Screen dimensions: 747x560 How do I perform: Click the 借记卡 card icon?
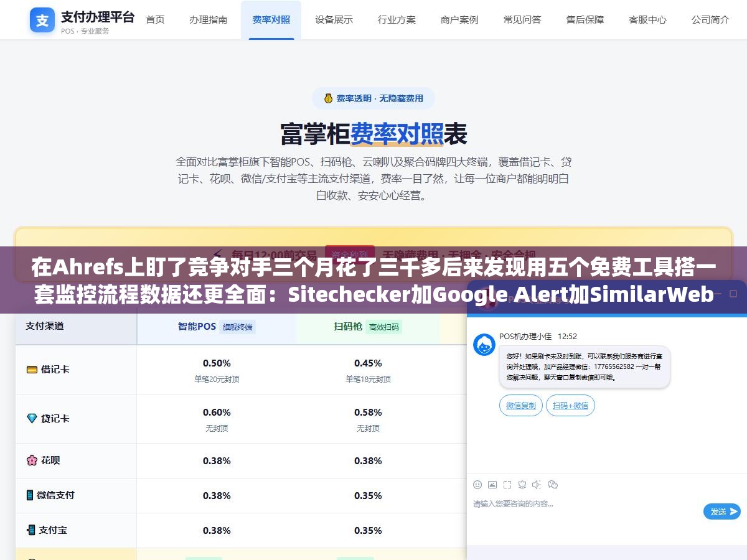coord(32,369)
